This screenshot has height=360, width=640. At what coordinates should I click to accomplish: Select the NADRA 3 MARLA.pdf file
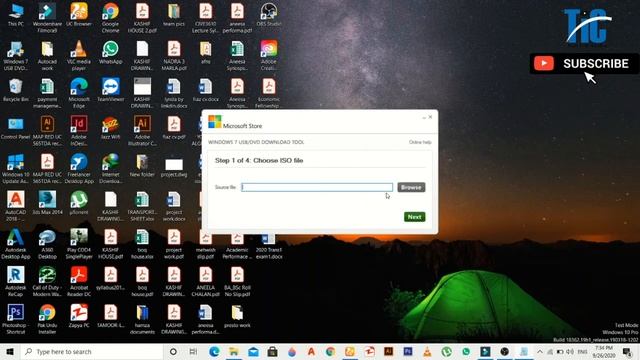(174, 56)
